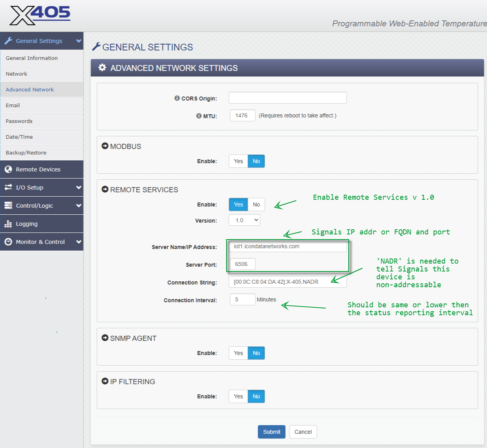
Task: Click the X405 logo
Action: tap(40, 15)
